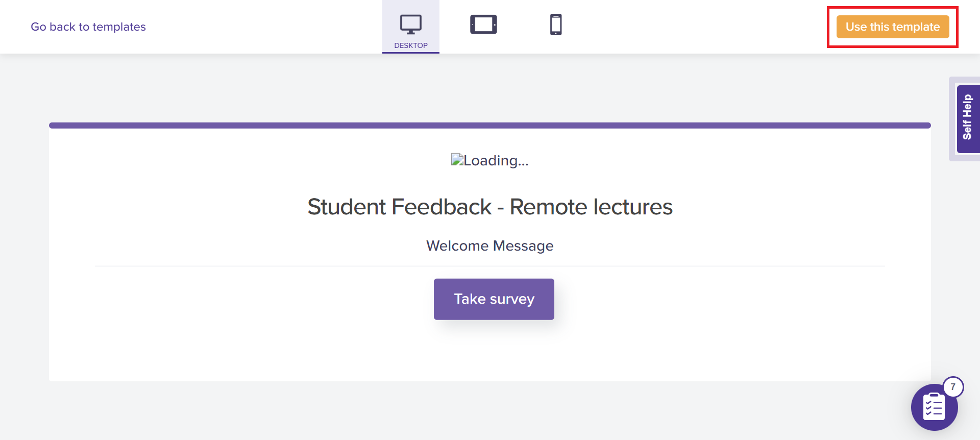980x440 pixels.
Task: Open the floating clipboard checklist icon
Action: [934, 408]
